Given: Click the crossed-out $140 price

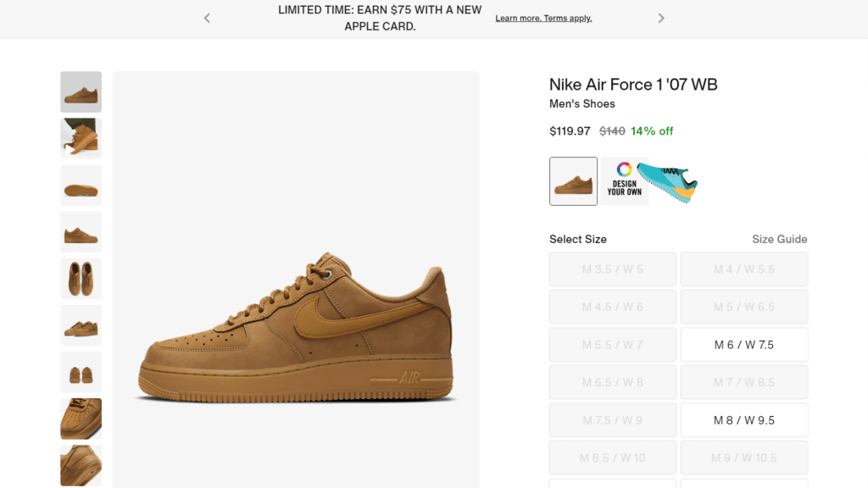Looking at the screenshot, I should (x=612, y=131).
